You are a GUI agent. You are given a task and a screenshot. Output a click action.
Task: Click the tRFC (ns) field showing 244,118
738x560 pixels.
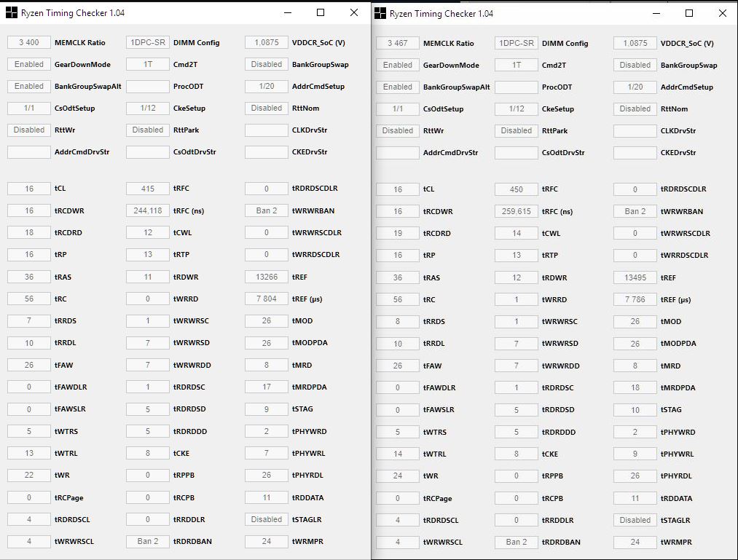(148, 211)
